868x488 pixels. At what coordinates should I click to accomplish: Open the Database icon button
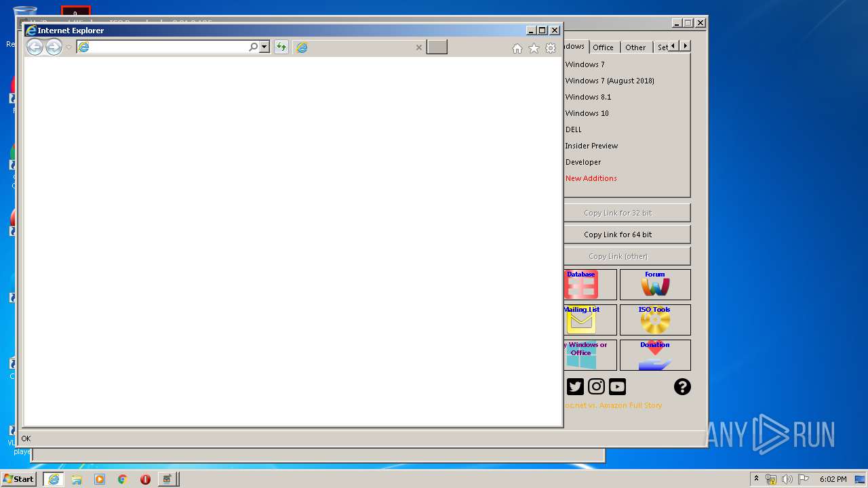(590, 285)
